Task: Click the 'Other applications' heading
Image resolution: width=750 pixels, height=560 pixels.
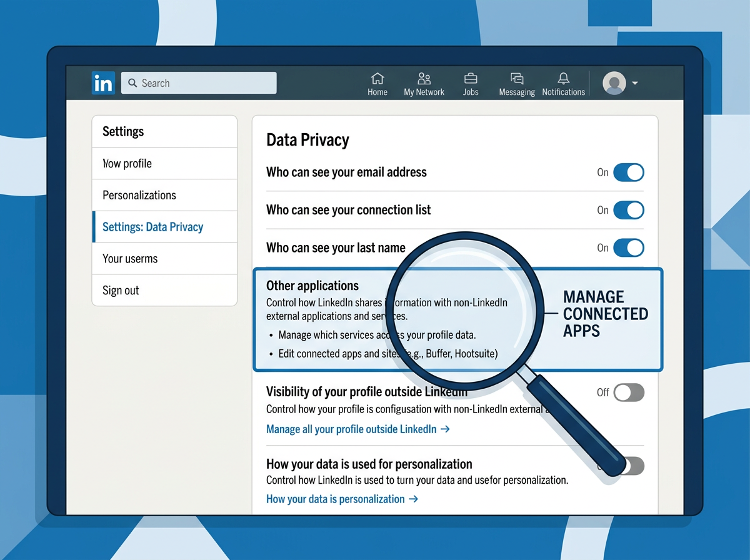Action: [312, 286]
